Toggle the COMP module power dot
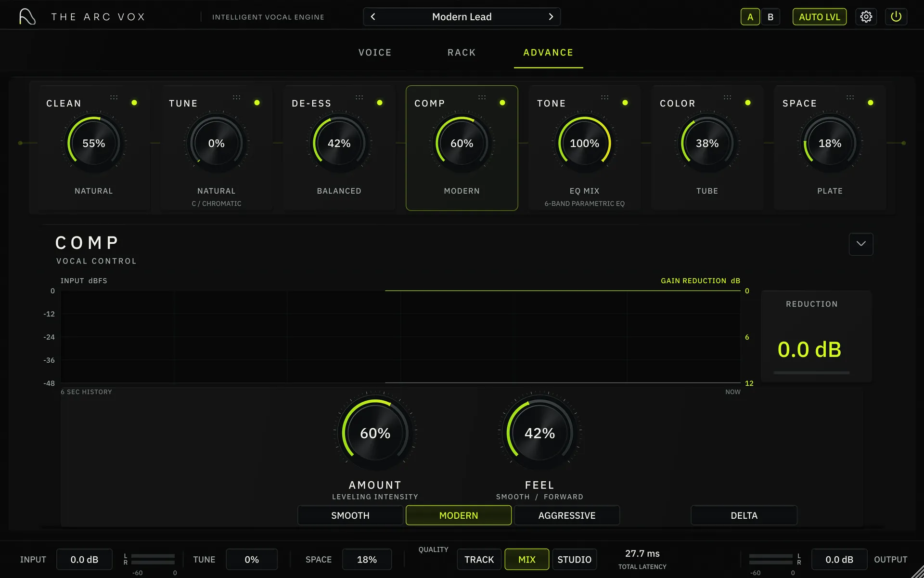924x578 pixels. pyautogui.click(x=502, y=103)
